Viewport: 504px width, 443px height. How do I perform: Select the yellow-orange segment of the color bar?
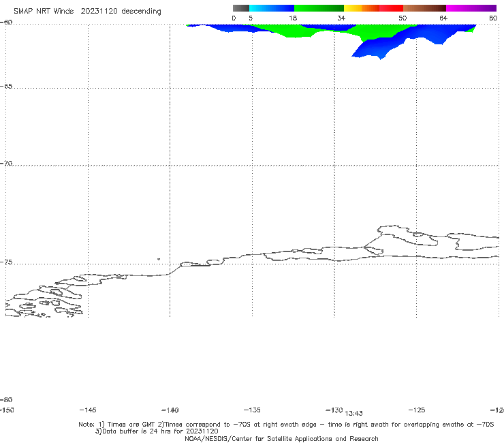tap(361, 8)
